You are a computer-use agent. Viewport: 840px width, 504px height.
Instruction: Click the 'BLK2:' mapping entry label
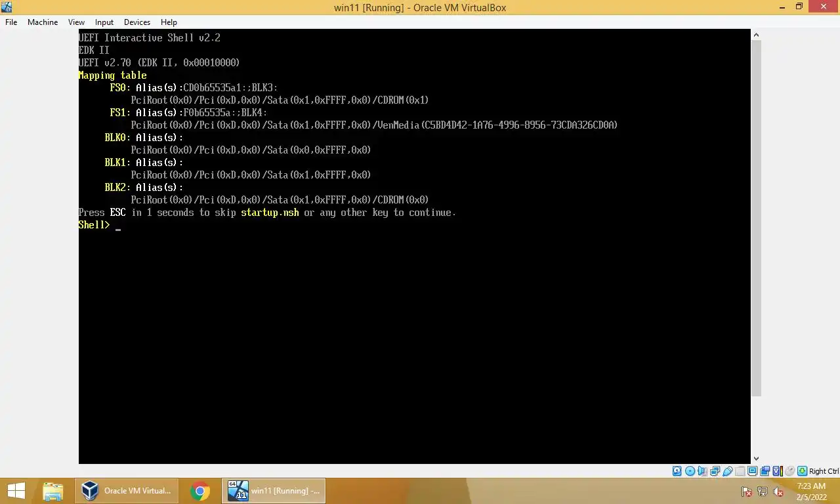117,188
